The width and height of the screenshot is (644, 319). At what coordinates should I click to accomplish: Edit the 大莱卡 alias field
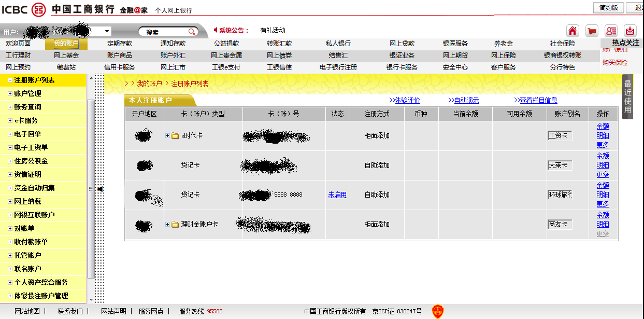560,165
